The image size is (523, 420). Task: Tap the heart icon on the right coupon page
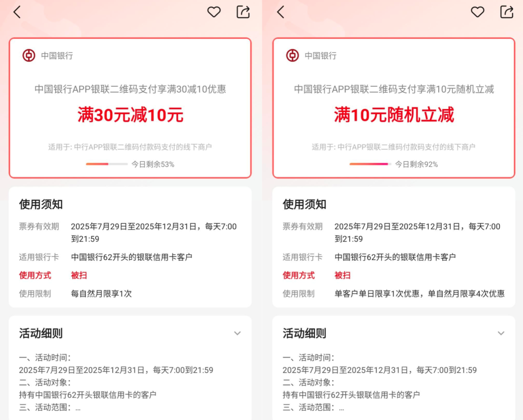pos(477,12)
